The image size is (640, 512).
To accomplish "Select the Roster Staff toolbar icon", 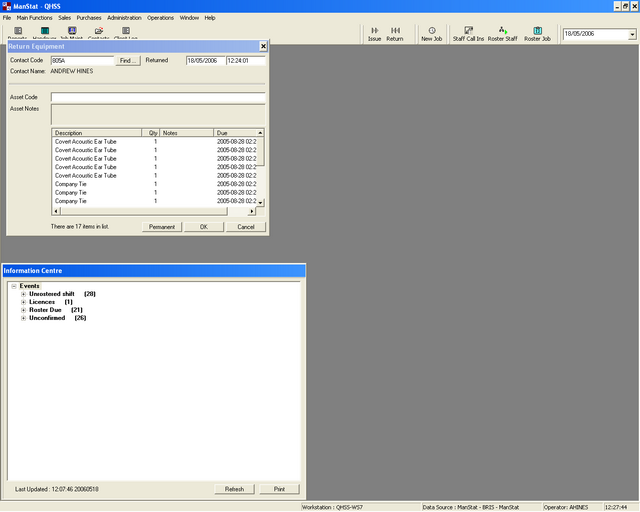I will [x=503, y=34].
